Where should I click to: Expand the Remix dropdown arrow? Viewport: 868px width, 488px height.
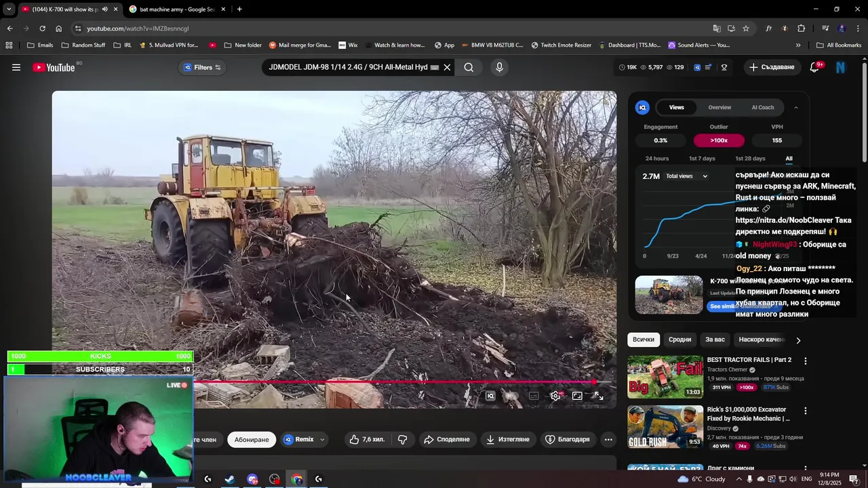322,440
